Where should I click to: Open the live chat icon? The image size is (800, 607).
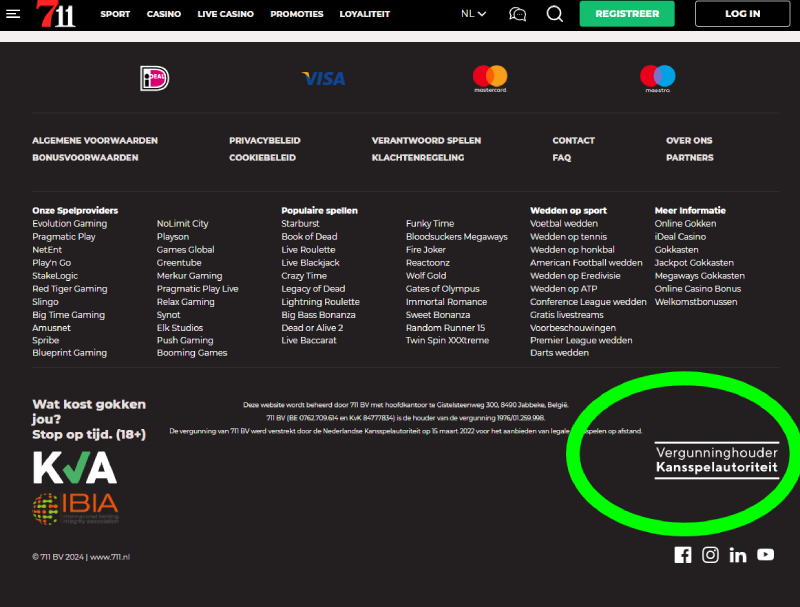pyautogui.click(x=517, y=14)
